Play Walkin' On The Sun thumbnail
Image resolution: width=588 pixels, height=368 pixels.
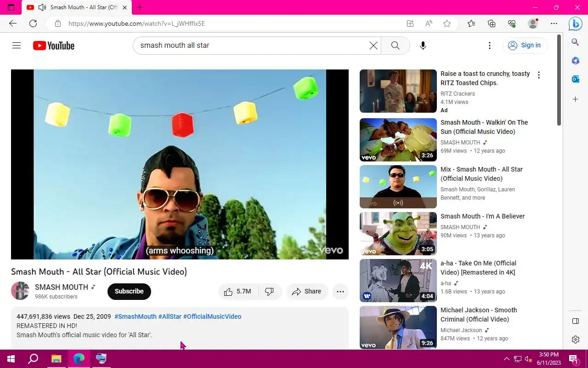click(x=398, y=140)
